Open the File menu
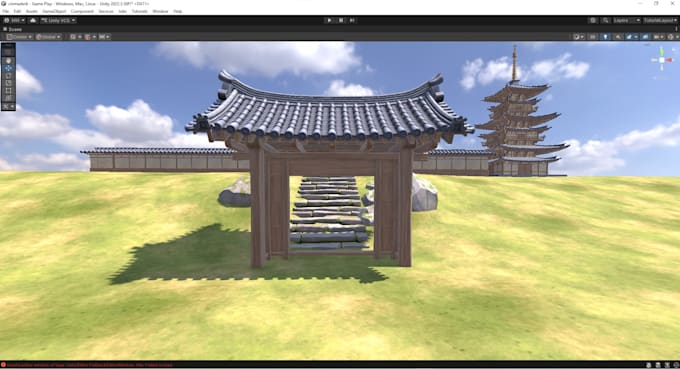Image resolution: width=680 pixels, height=369 pixels. coord(6,11)
